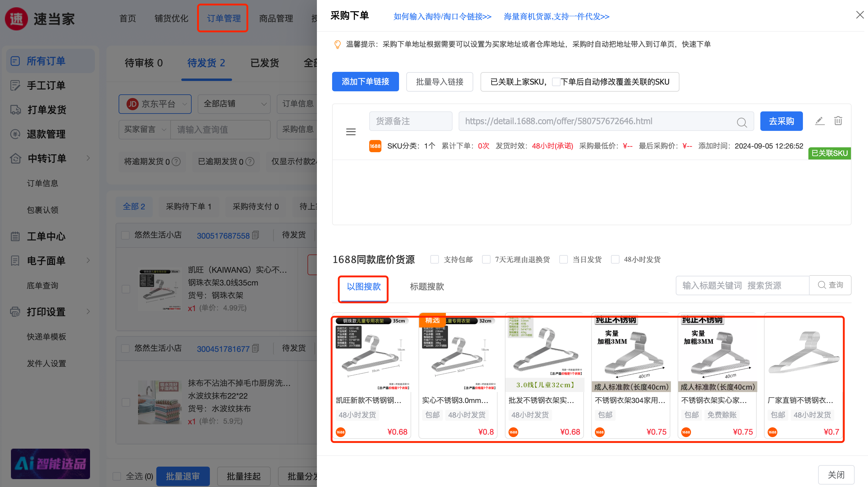Click copy icon next to order 300517687558
The width and height of the screenshot is (868, 487).
tap(256, 235)
